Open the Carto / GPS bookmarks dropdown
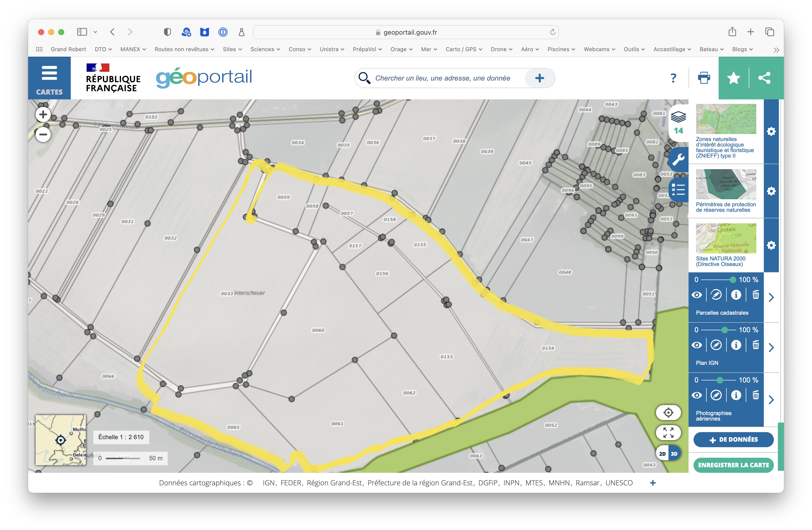 pos(464,49)
